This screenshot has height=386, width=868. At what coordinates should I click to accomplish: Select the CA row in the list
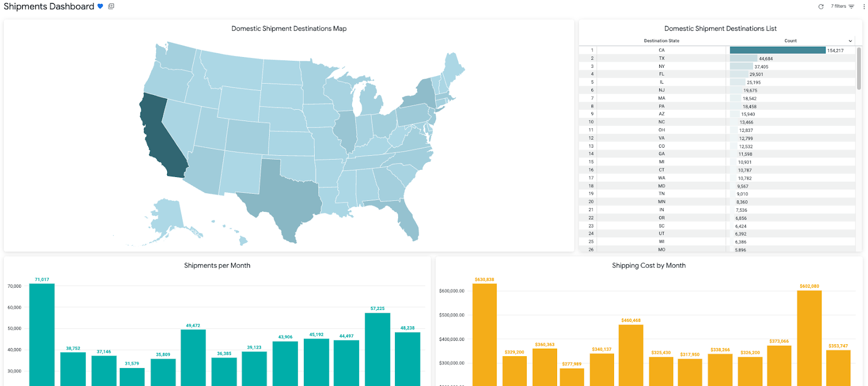click(x=717, y=50)
